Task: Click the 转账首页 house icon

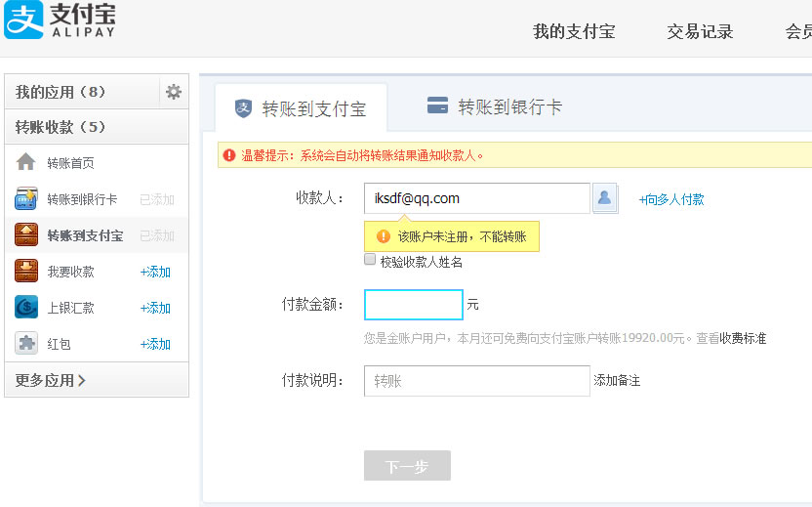Action: (26, 163)
